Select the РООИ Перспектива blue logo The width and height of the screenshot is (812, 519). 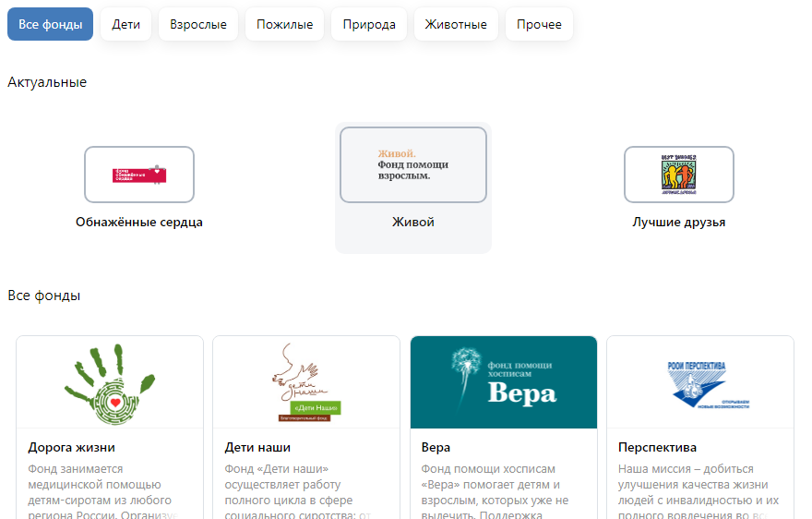coord(699,382)
